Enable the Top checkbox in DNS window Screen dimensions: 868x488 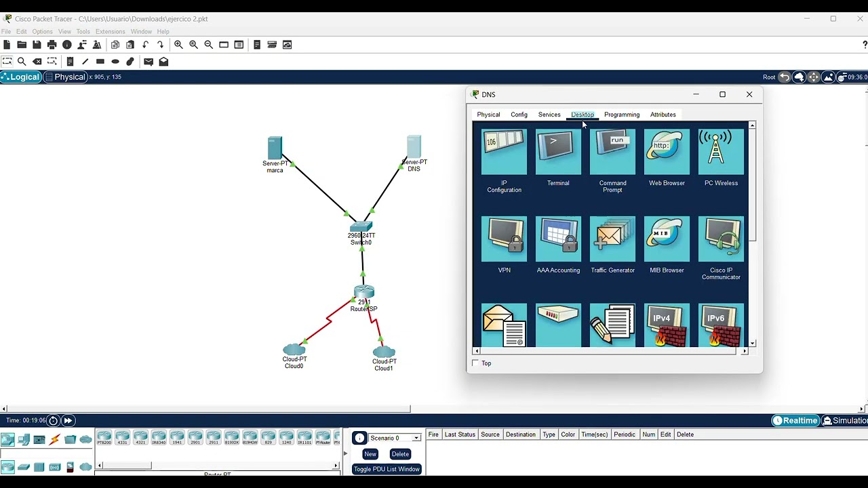tap(475, 363)
